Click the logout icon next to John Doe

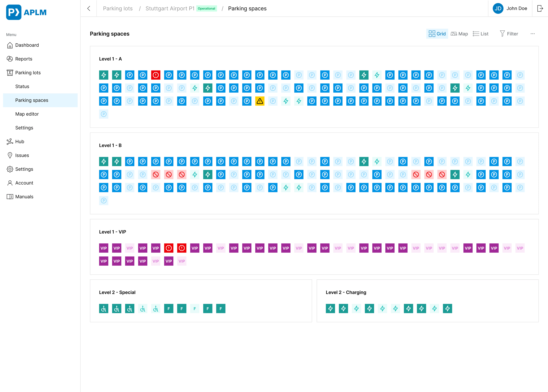click(540, 8)
